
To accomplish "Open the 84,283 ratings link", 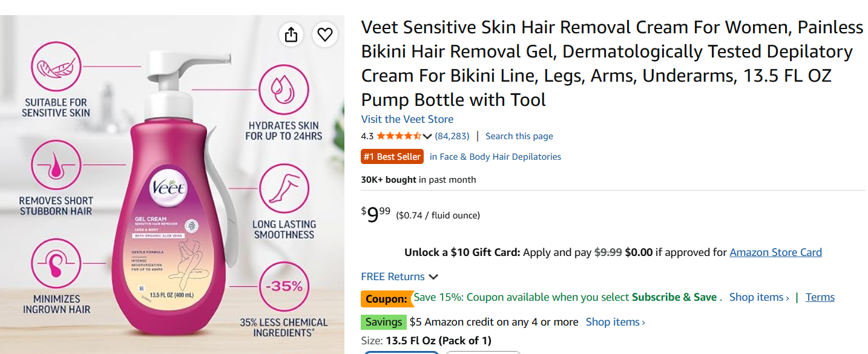I will [452, 136].
